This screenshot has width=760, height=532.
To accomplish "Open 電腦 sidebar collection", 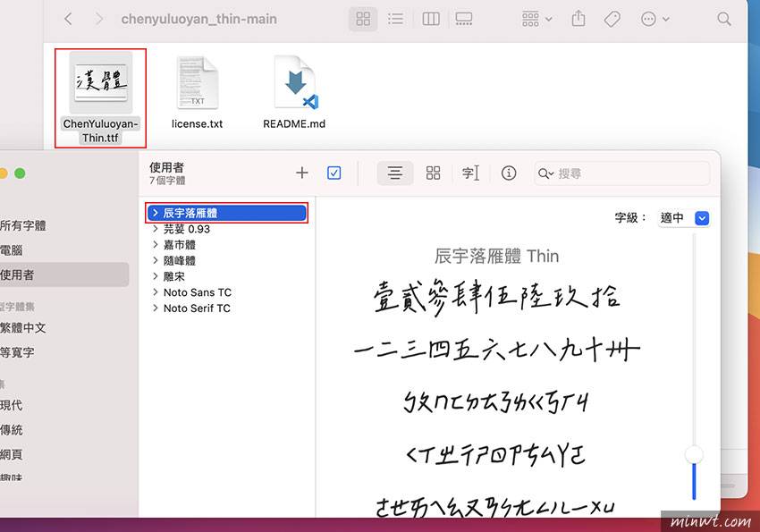I will (11, 250).
